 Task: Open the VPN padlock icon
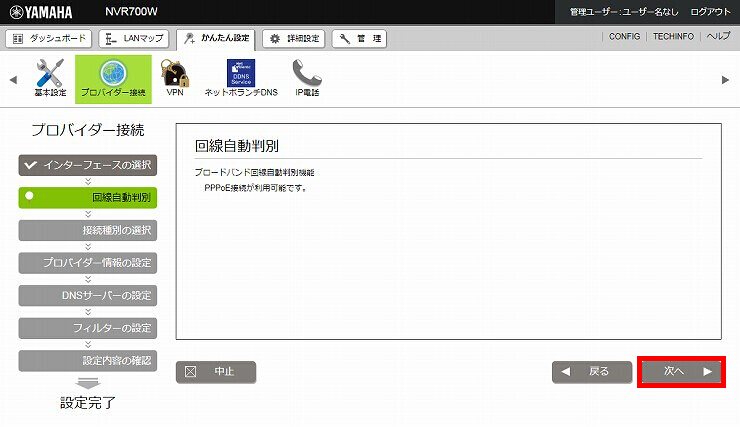[x=175, y=78]
